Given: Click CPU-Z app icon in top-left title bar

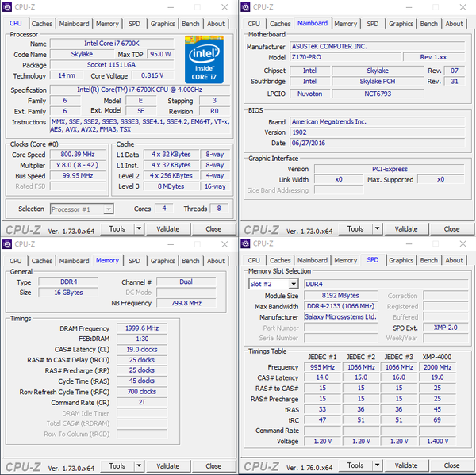Looking at the screenshot, I should (x=7, y=6).
